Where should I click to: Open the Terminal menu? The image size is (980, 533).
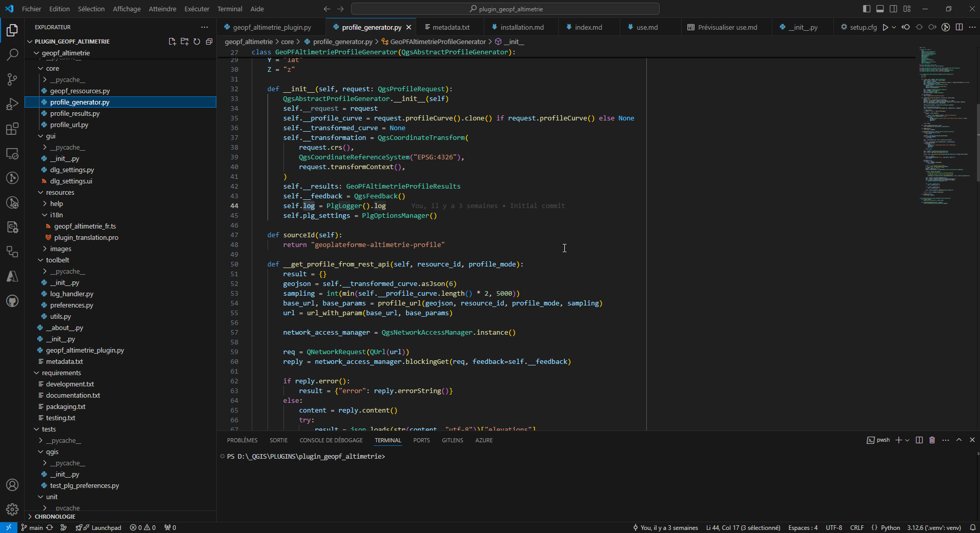(230, 9)
